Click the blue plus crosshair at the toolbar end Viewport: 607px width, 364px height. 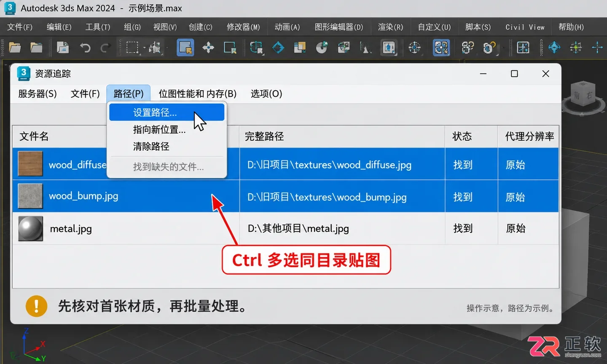pos(597,48)
